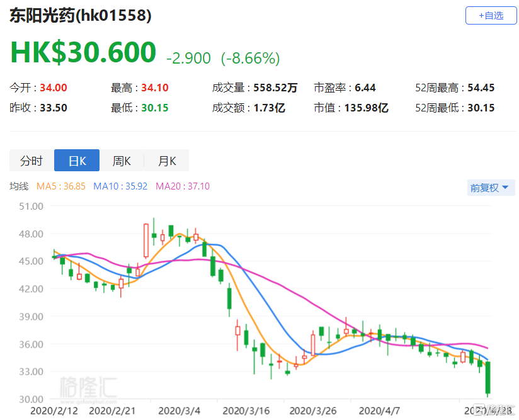This screenshot has height=420, width=519.
Task: Click the 2020/2/21 date axis label
Action: pos(112,411)
